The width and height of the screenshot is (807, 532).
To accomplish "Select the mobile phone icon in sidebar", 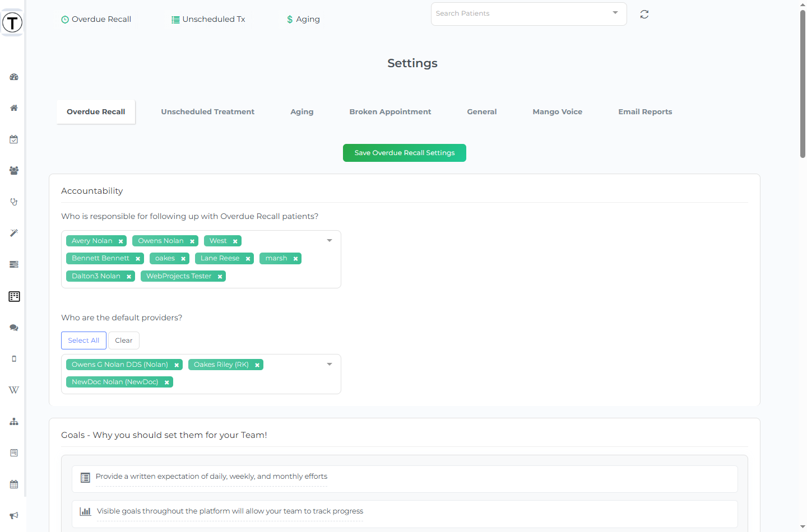I will coord(14,359).
